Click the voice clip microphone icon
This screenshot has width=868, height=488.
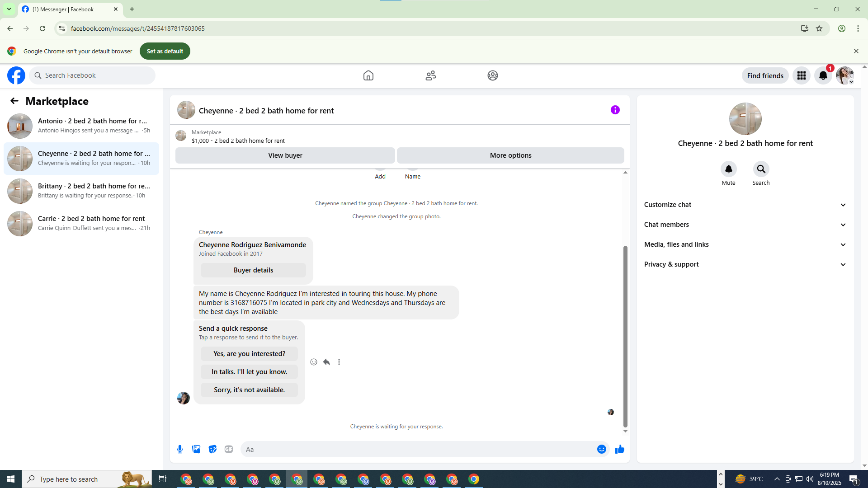point(180,449)
